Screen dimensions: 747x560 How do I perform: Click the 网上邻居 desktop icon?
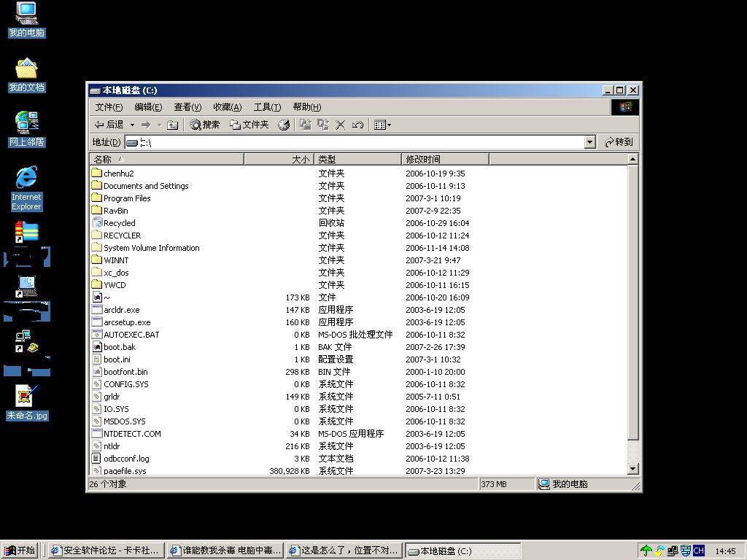[27, 129]
